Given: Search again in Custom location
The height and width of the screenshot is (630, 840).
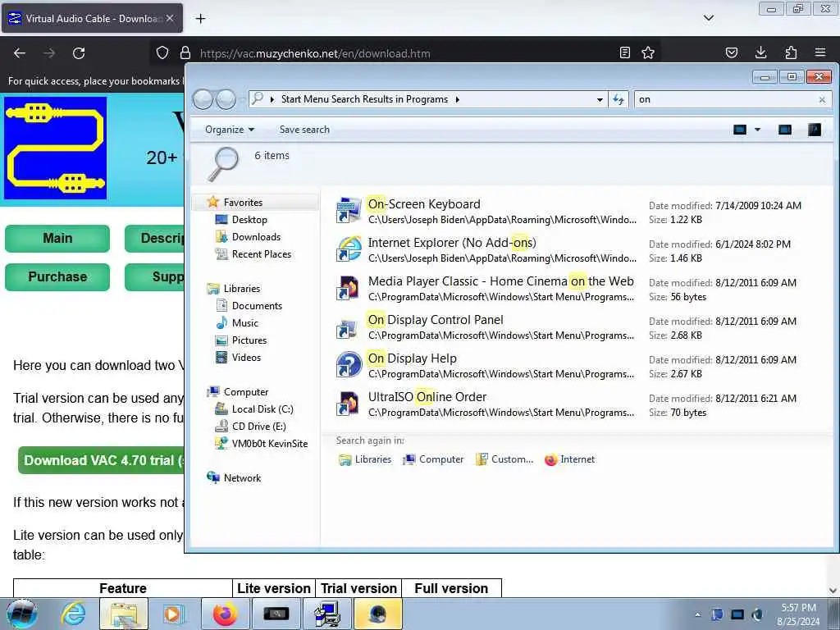Looking at the screenshot, I should (504, 459).
